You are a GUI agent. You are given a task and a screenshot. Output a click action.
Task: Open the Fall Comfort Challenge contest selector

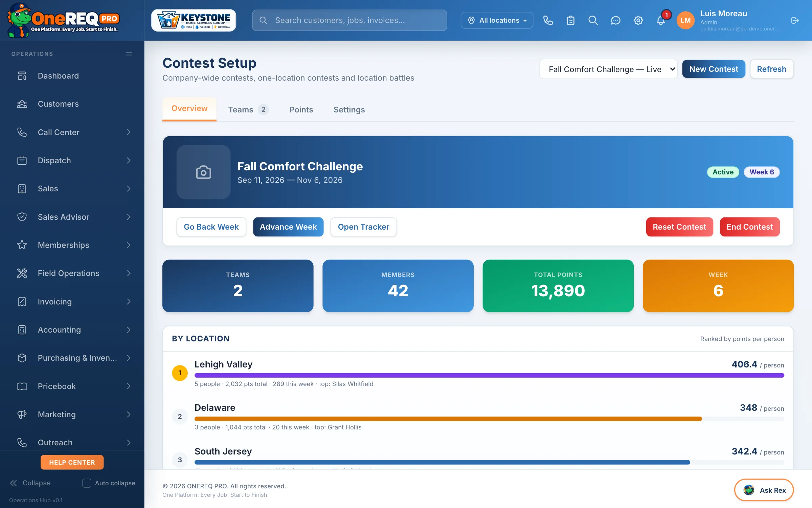pos(608,69)
